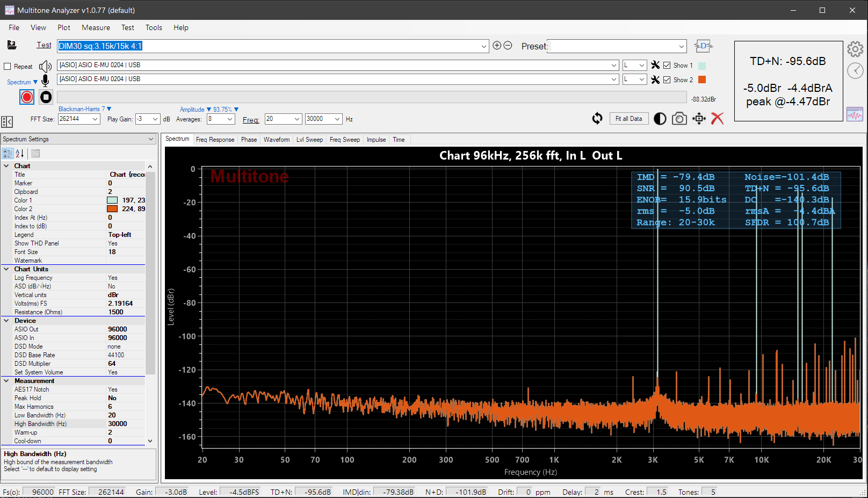Enable the Repeat checkbox

[x=8, y=67]
